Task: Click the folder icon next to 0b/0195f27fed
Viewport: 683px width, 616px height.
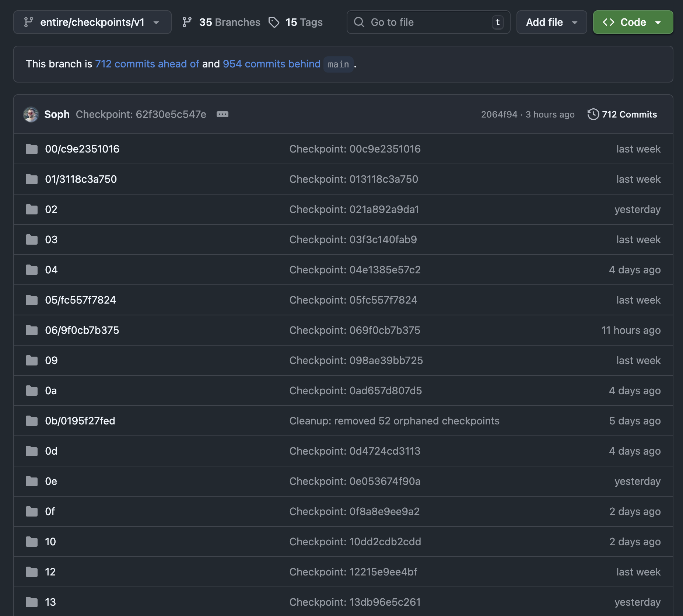Action: click(31, 421)
